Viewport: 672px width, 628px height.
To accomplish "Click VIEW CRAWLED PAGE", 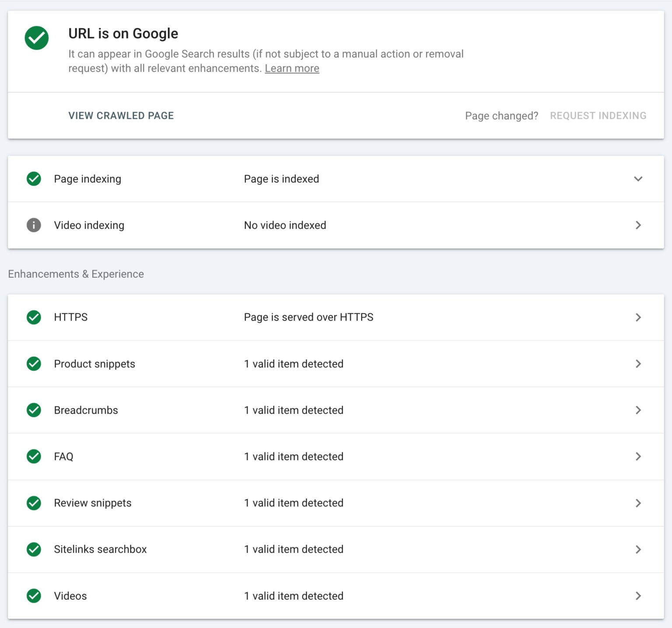I will (x=121, y=115).
